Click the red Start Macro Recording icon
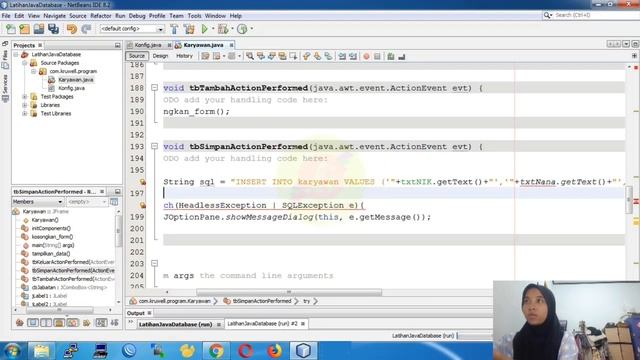Screen dimensions: 640x360 click(366, 56)
